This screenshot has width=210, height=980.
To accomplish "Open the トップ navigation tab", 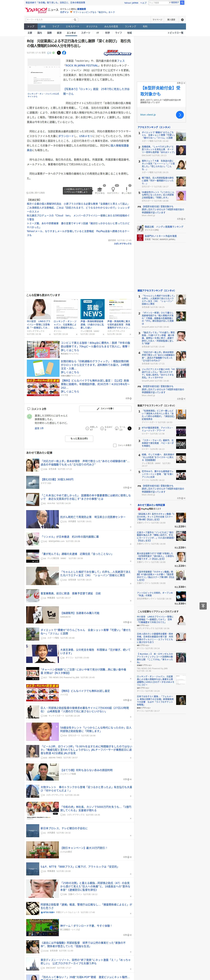I will [x=31, y=27].
